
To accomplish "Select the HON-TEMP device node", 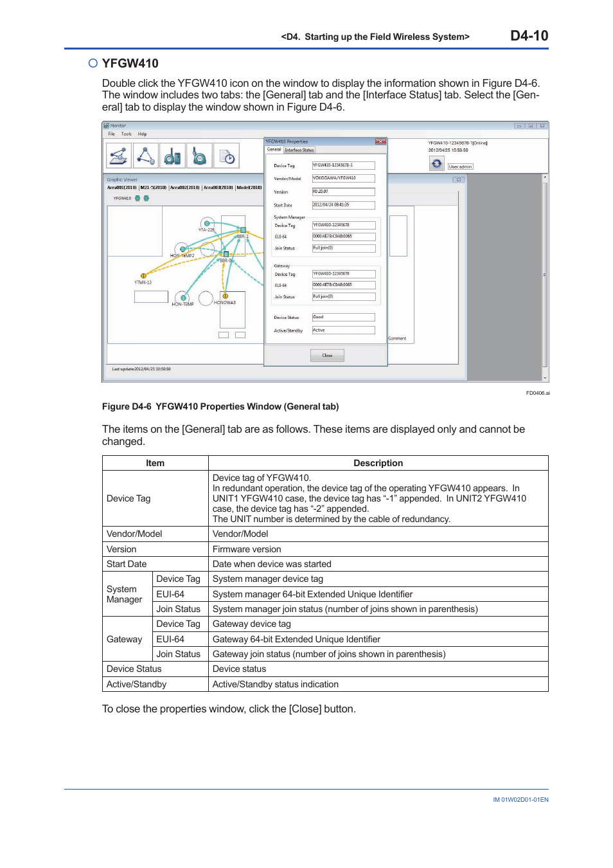I will click(x=182, y=298).
